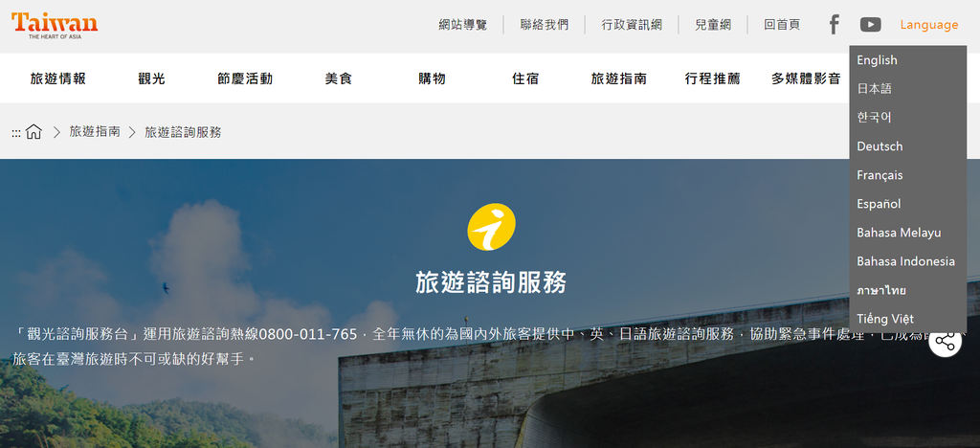Click 旅遊指南 in the breadcrumb
Screen dimensions: 980x448
click(x=95, y=132)
